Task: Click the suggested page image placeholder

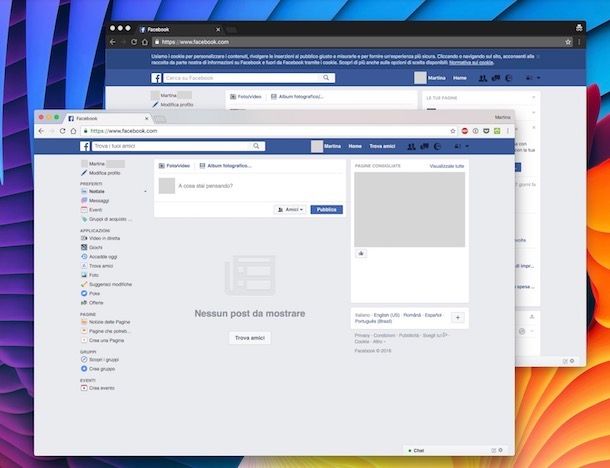Action: tap(410, 210)
